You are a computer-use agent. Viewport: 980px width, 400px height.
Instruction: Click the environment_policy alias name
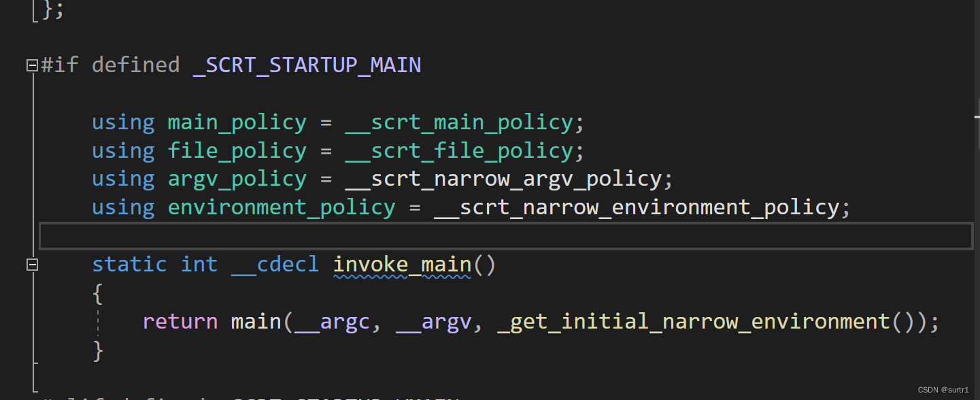pyautogui.click(x=282, y=207)
